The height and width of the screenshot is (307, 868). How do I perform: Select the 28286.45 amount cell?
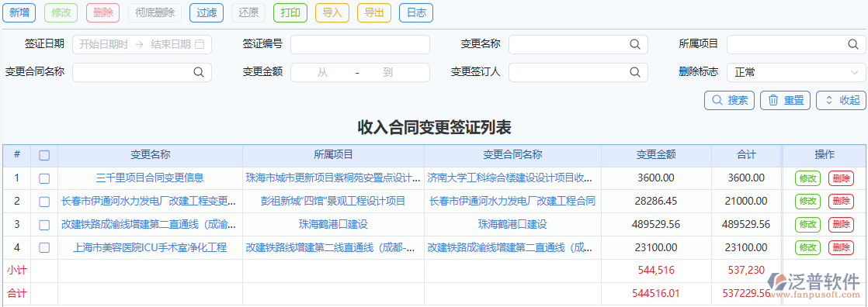(656, 202)
